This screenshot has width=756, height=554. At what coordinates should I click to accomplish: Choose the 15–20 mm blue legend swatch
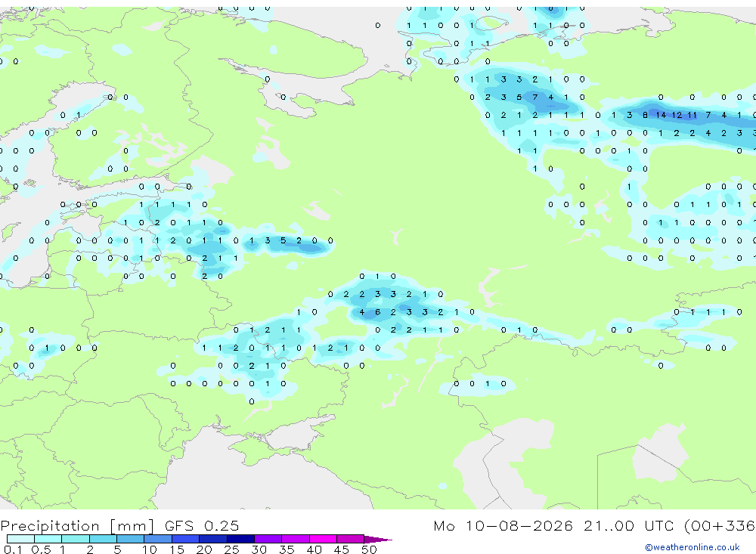186,539
